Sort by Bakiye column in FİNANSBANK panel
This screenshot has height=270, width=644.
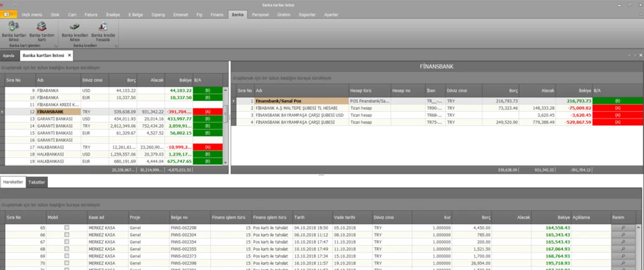583,90
